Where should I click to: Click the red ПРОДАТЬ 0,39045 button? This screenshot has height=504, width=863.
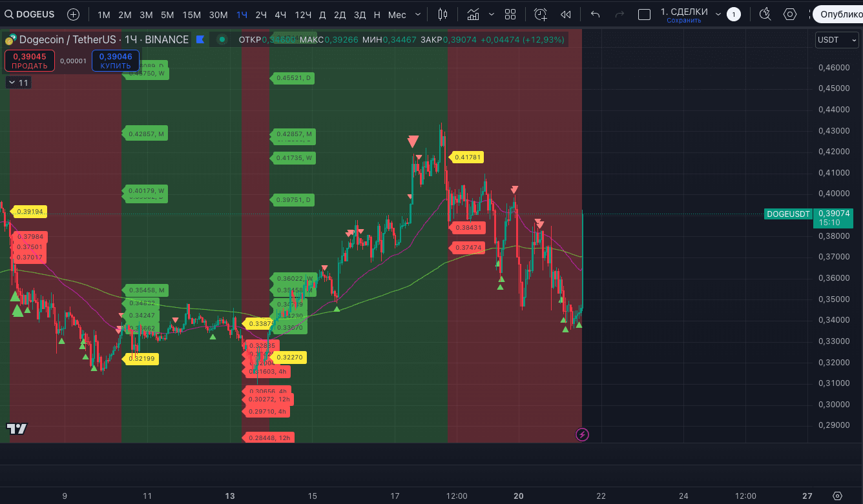coord(30,61)
